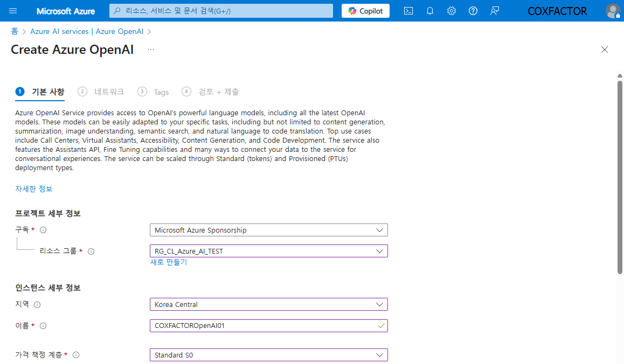This screenshot has width=624, height=364.
Task: Switch to the Tags tab
Action: pyautogui.click(x=153, y=92)
